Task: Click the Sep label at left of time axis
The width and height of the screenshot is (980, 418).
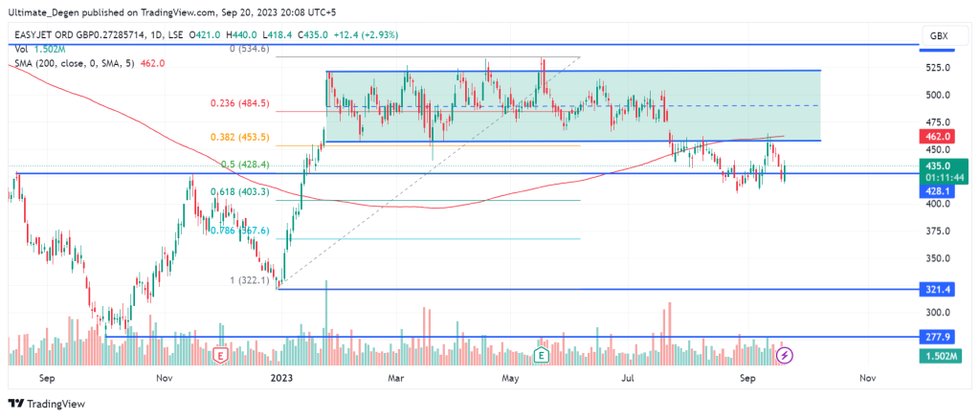Action: click(x=47, y=378)
